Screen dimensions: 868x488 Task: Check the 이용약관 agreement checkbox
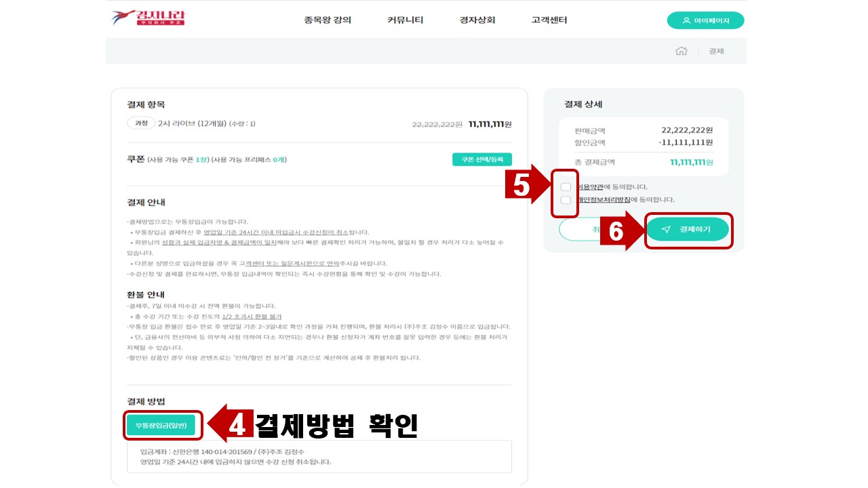pyautogui.click(x=566, y=187)
